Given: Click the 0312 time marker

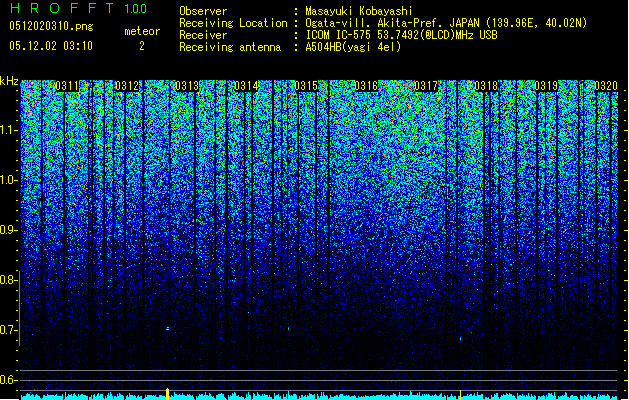Looking at the screenshot, I should click(x=127, y=86).
